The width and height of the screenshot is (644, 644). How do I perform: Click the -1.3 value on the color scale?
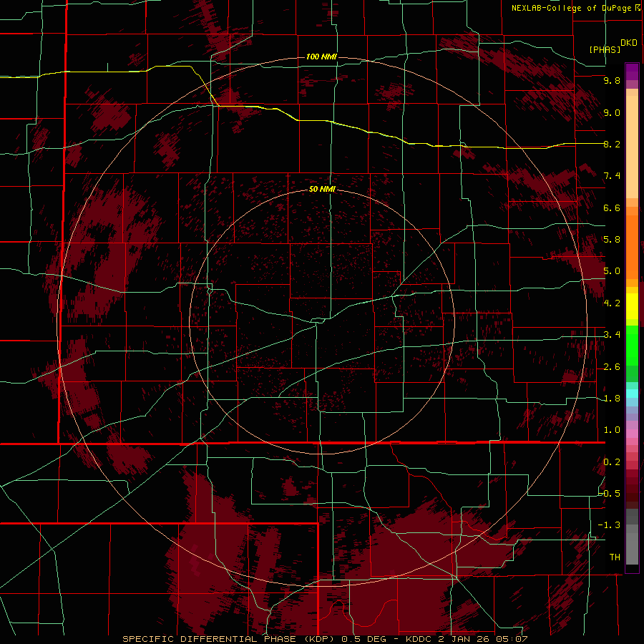pyautogui.click(x=609, y=525)
